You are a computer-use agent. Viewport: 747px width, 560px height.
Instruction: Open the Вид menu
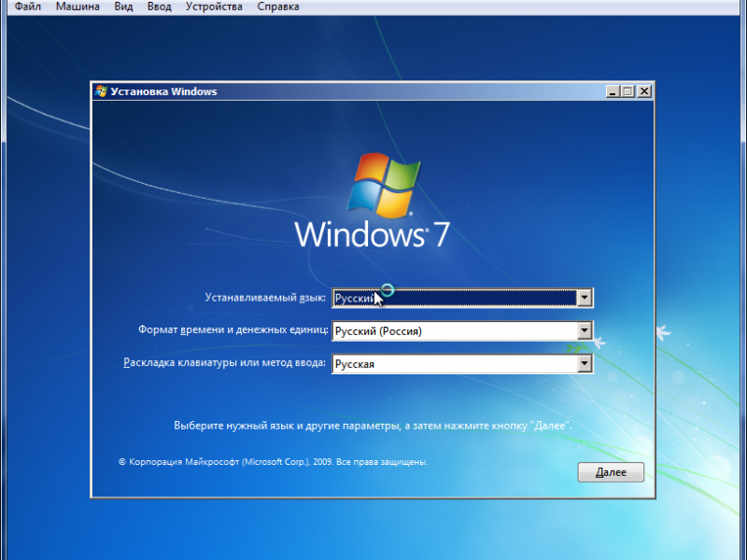click(123, 7)
